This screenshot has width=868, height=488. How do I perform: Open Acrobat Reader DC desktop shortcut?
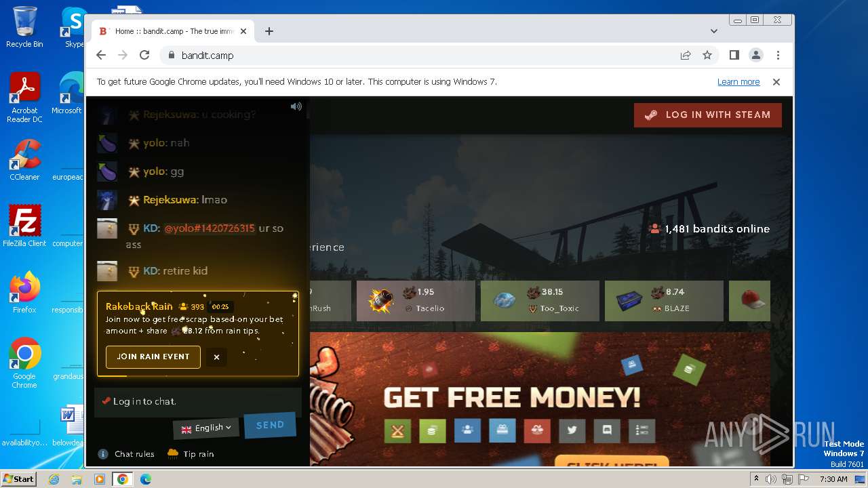coord(24,98)
